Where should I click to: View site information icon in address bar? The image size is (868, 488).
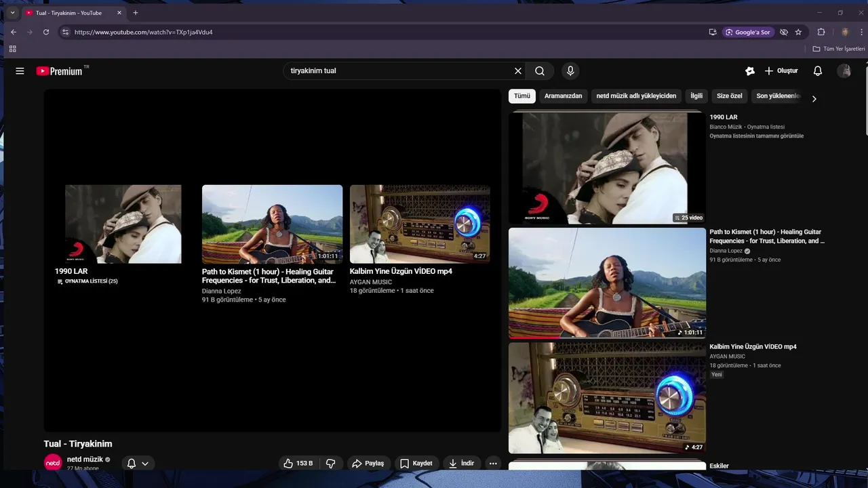point(65,32)
